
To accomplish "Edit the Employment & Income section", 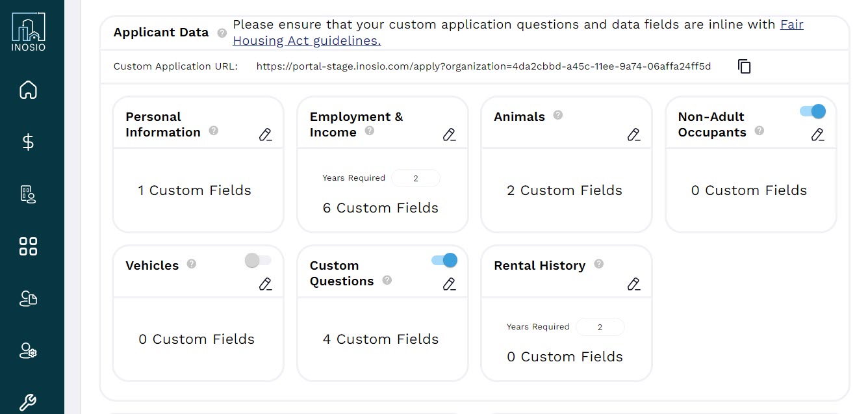I will (x=449, y=135).
